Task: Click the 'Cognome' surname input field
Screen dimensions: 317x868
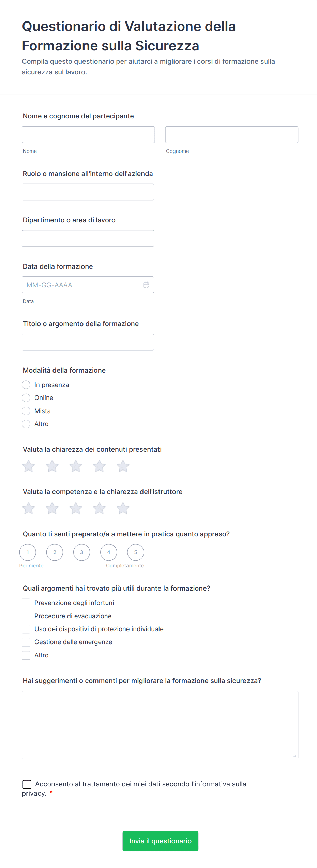Action: pyautogui.click(x=231, y=135)
